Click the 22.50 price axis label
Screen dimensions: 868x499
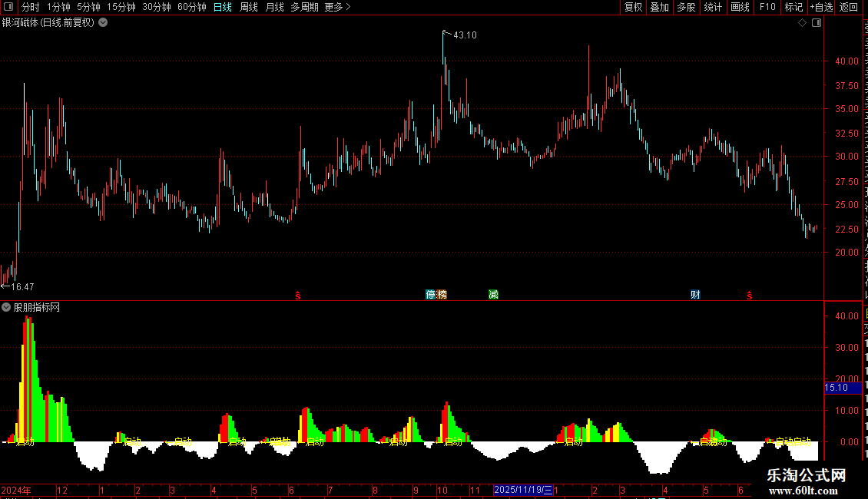pos(847,229)
